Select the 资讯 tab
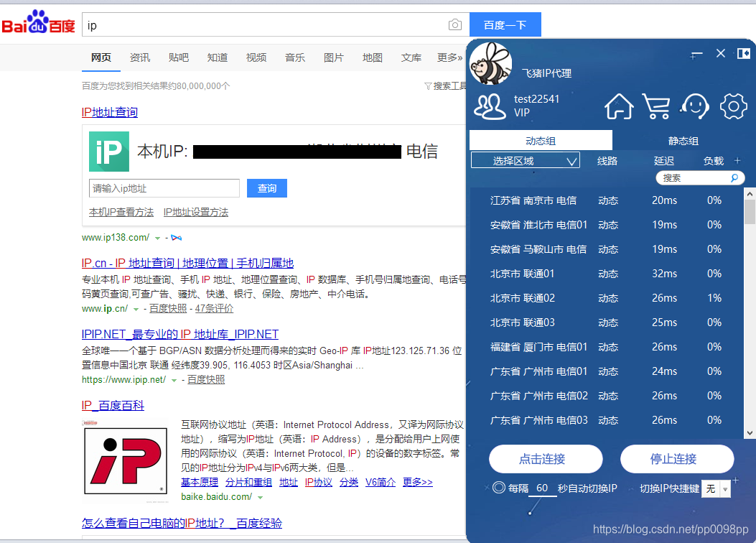The image size is (756, 543). tap(140, 57)
